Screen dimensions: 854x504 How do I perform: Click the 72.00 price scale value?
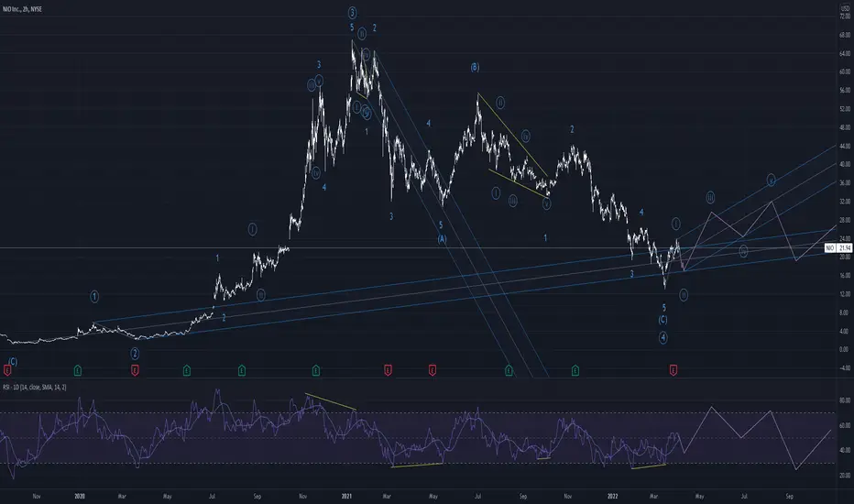click(x=845, y=16)
